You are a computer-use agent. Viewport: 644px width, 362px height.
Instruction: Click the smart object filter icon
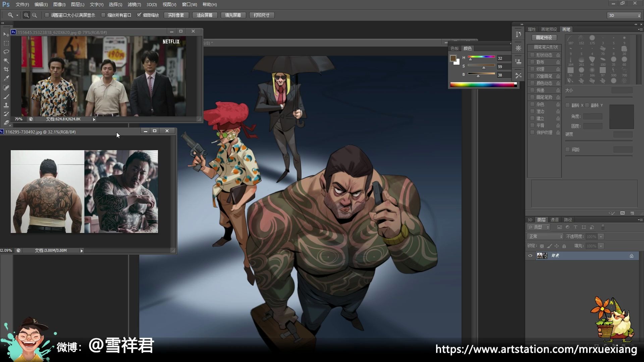pos(592,227)
